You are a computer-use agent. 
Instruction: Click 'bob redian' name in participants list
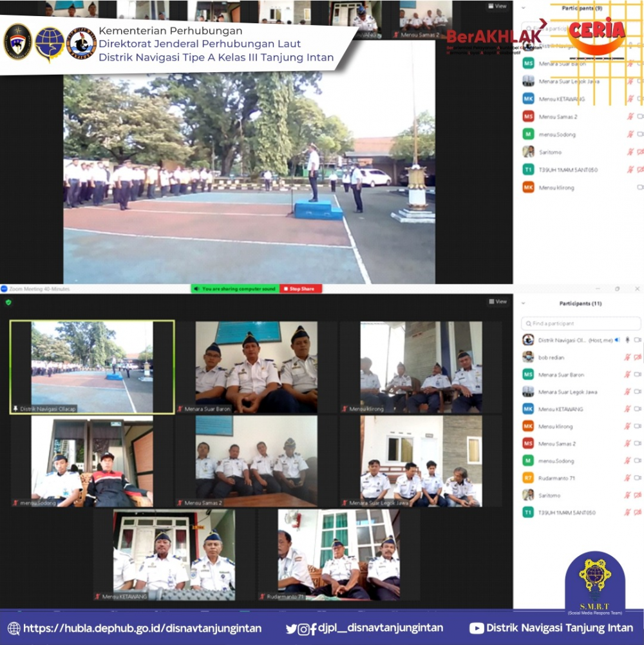(x=551, y=358)
